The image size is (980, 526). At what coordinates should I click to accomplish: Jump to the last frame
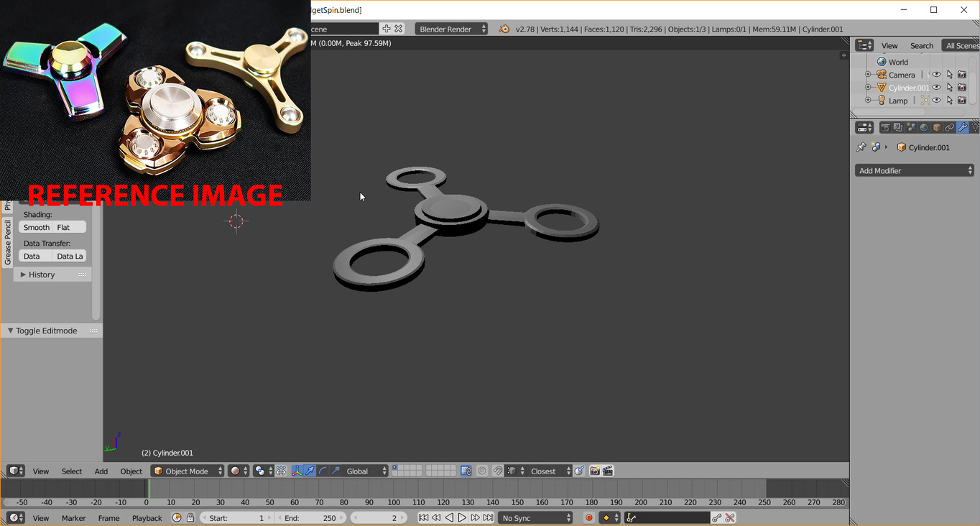coord(489,518)
